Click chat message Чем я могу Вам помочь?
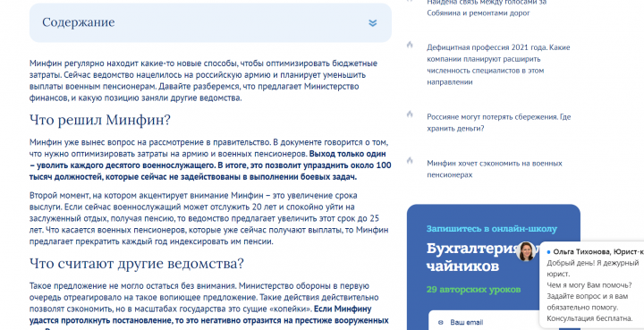 (x=589, y=285)
